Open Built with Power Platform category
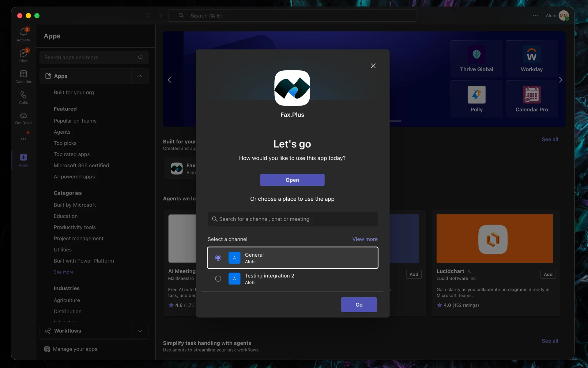Viewport: 588px width, 368px height. (84, 261)
